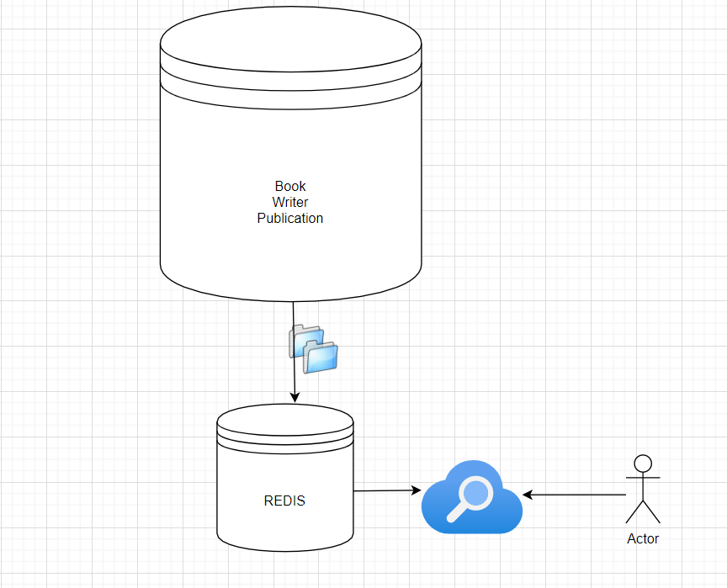This screenshot has height=588, width=727.
Task: Click the head circle of the Actor figure
Action: tap(643, 461)
